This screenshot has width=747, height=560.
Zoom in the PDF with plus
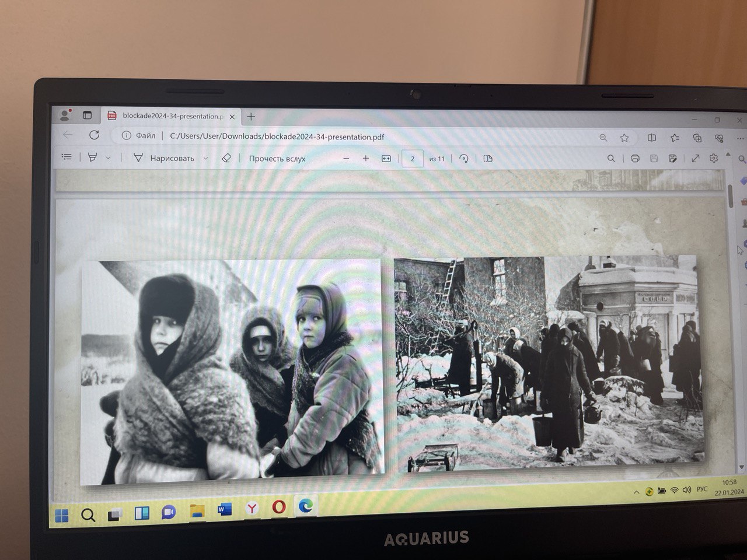pos(366,159)
